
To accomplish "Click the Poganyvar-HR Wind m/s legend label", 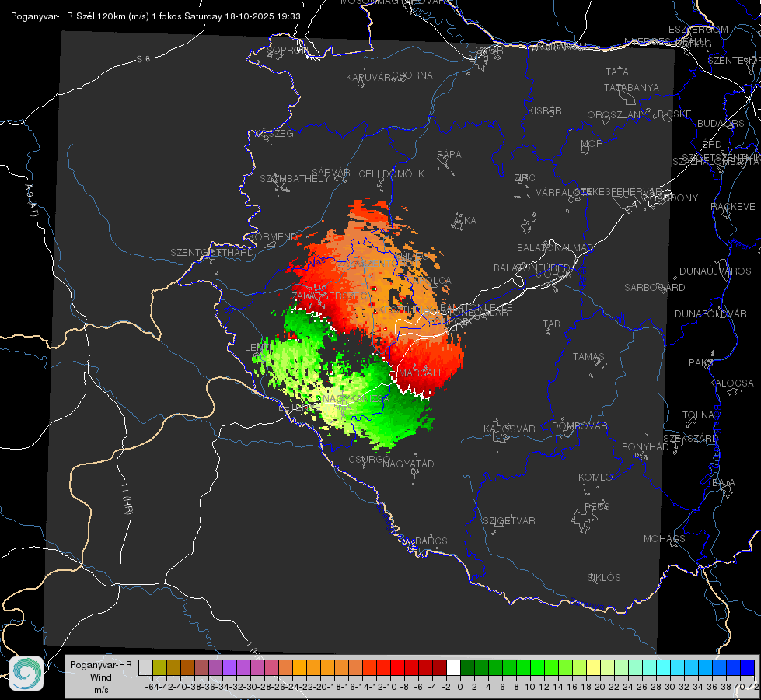I will tap(101, 677).
